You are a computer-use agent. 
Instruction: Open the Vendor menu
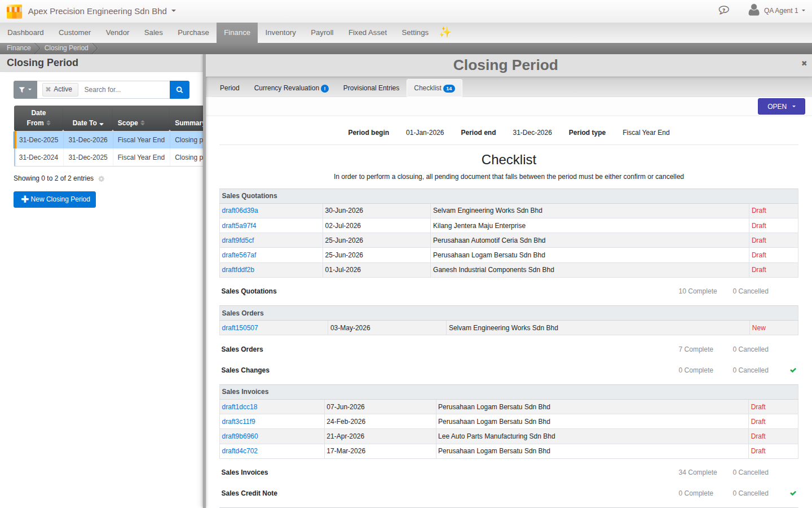tap(117, 33)
